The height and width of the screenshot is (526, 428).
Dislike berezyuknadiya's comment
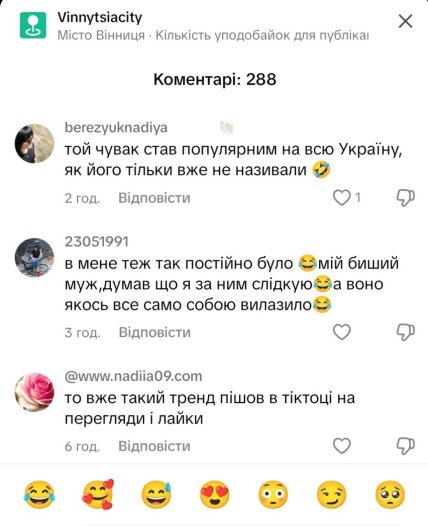[406, 198]
